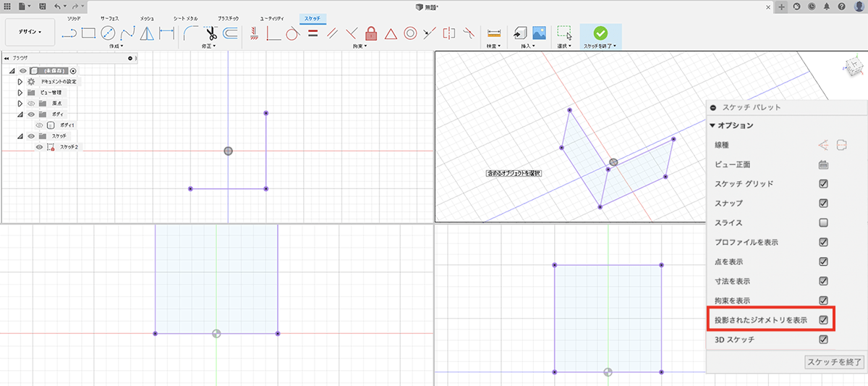
Task: Hide スケッチ2 using its eye icon
Action: coord(39,147)
